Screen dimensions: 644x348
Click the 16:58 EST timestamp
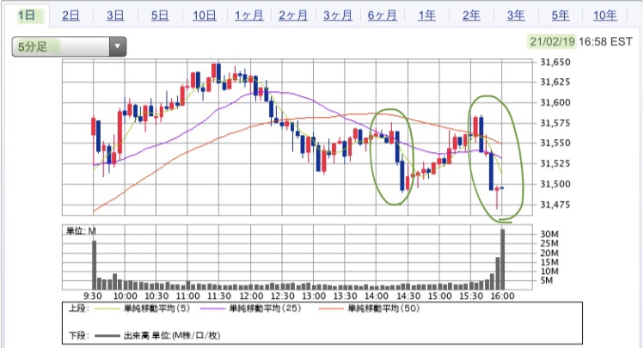[x=606, y=41]
